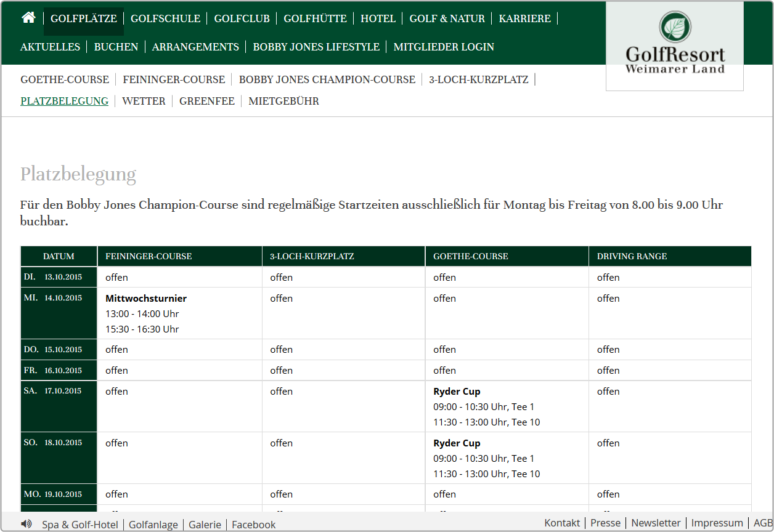
Task: Select date cell SA. 17.10.2015
Action: (x=59, y=406)
